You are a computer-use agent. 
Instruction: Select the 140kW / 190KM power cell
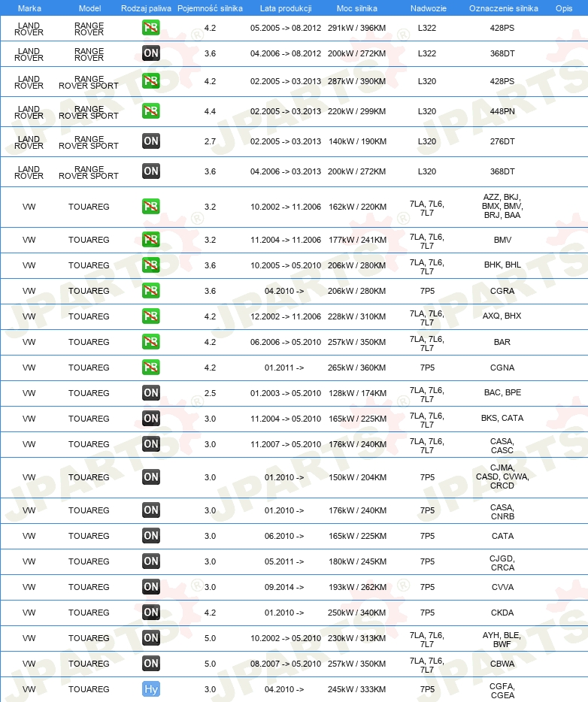coord(357,141)
